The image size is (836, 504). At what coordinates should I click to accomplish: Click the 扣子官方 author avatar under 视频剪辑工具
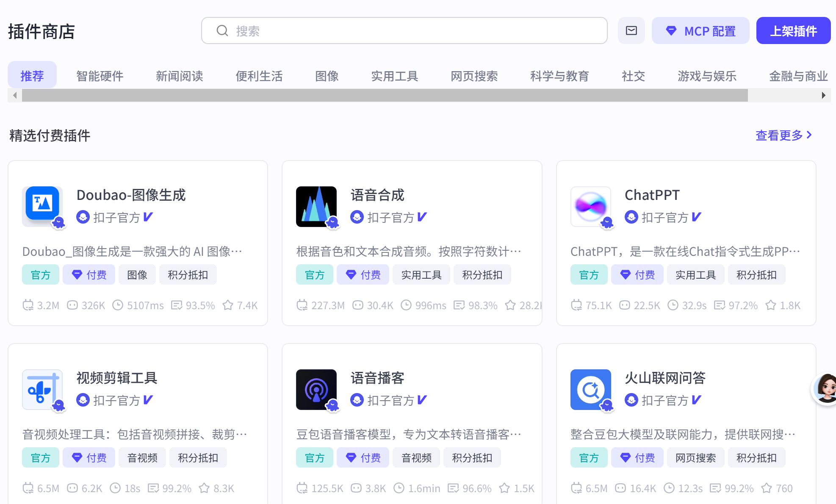point(83,400)
